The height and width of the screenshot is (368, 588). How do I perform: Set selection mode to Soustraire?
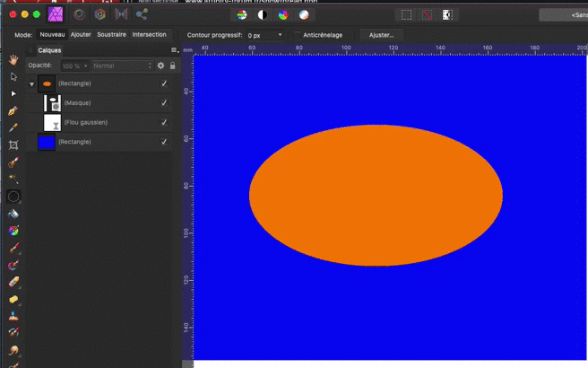pos(111,34)
